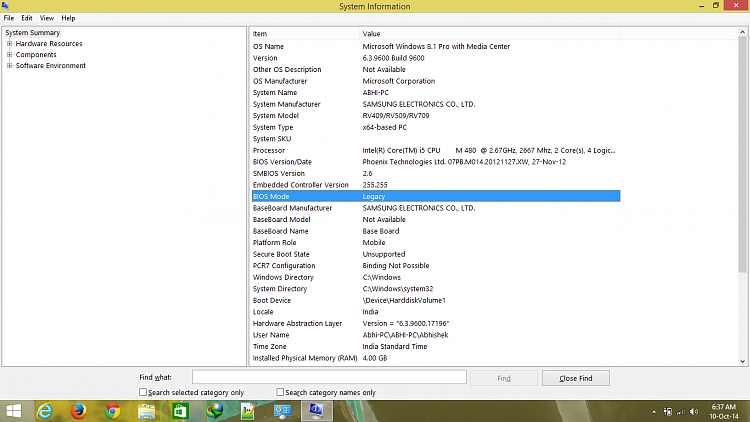Select the Hardware Resources tree label
The height and width of the screenshot is (422, 750).
[49, 44]
